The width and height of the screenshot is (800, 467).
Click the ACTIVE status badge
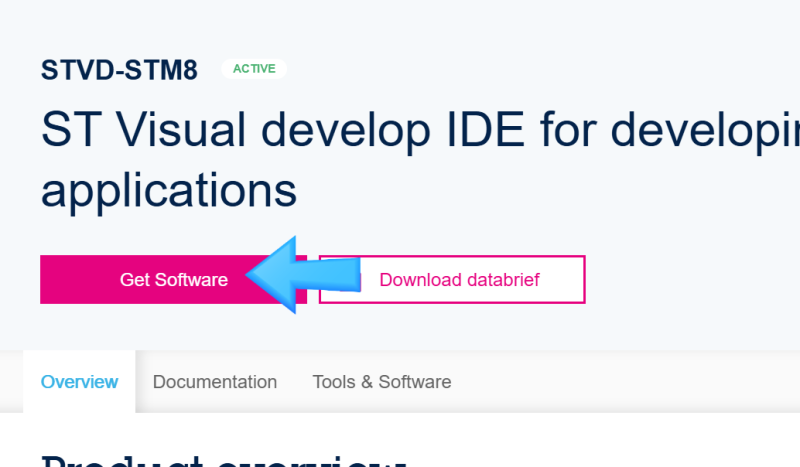254,69
